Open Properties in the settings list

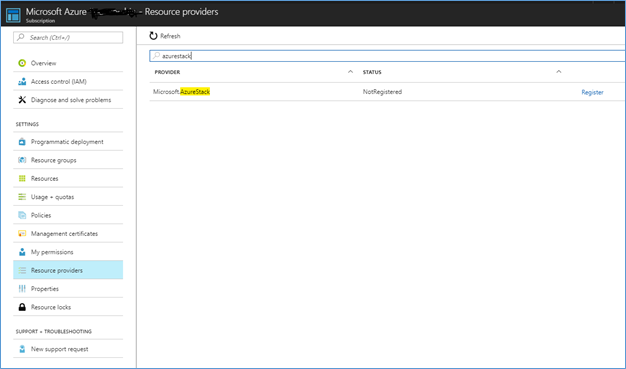point(68,289)
